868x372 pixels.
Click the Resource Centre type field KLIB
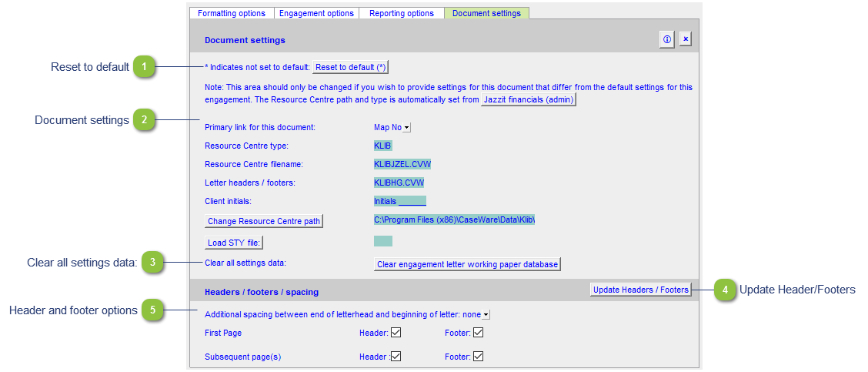coord(383,146)
